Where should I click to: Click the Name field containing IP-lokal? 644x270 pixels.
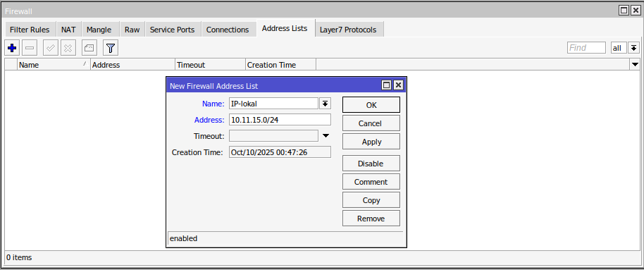click(273, 104)
